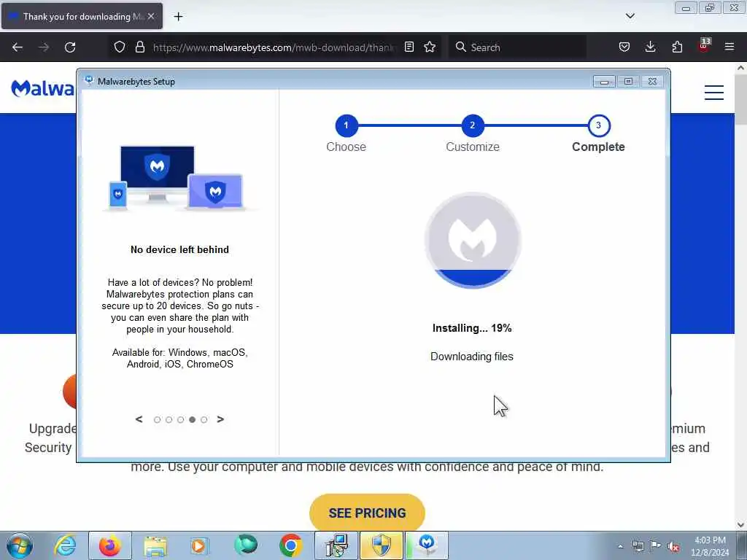Go to next setup slide
The height and width of the screenshot is (560, 747).
click(x=220, y=419)
